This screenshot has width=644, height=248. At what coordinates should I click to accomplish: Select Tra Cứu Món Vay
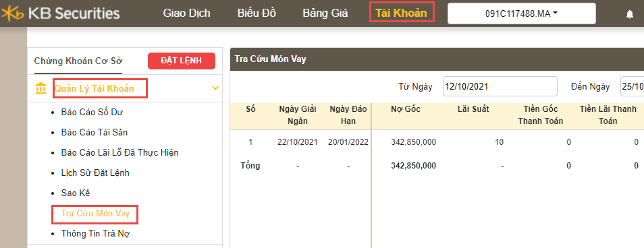pos(95,214)
